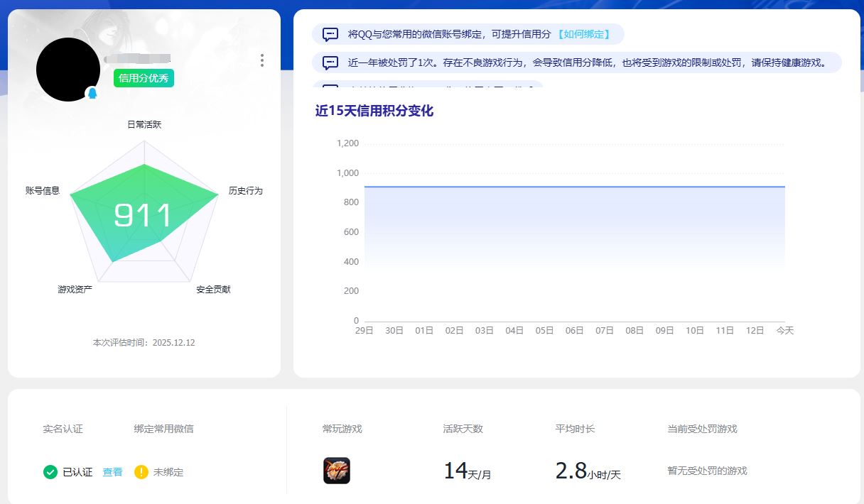
Task: Click the chat icon beside the QQ绑定 tip
Action: click(x=330, y=33)
